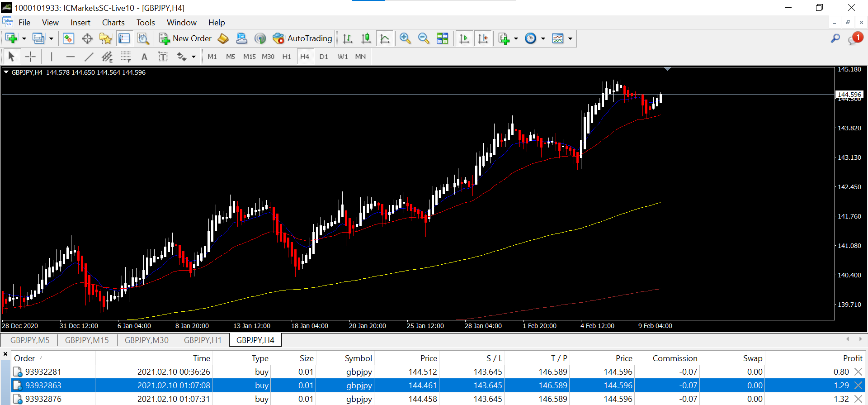Screen dimensions: 868x405
Task: Open the Tools menu
Action: [146, 23]
